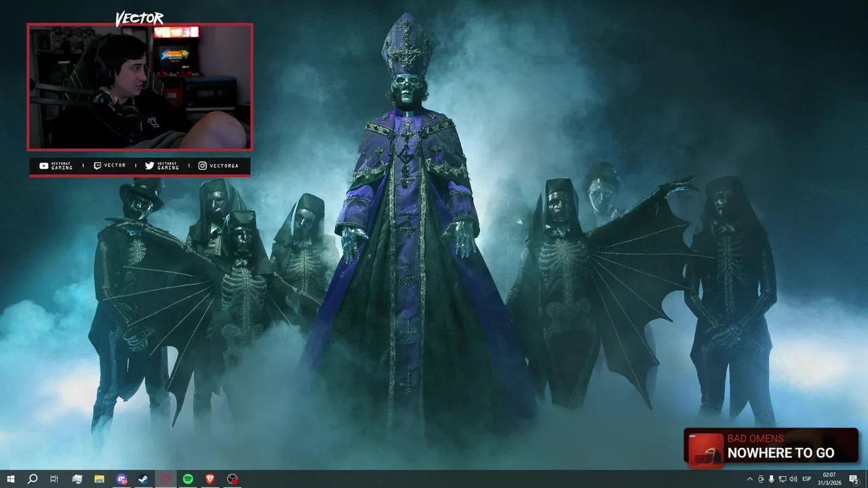This screenshot has height=488, width=868.
Task: Click the Twitch VECTOR label
Action: coord(109,165)
